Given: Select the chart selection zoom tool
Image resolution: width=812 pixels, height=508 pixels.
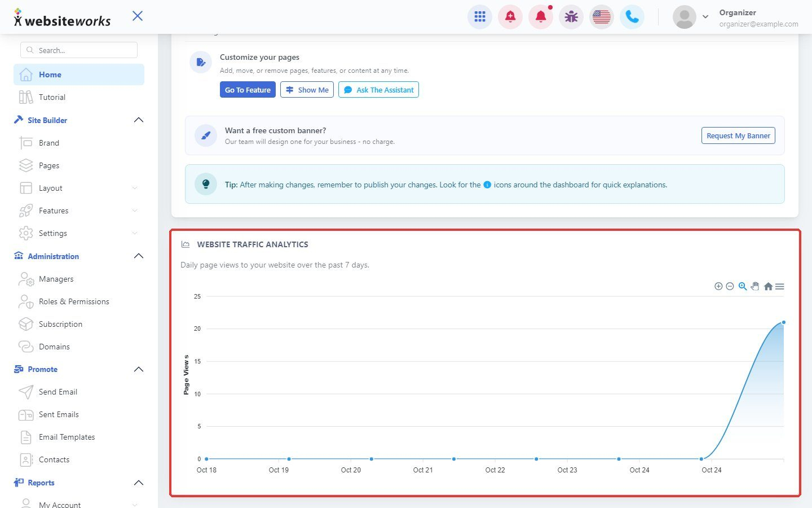Looking at the screenshot, I should tap(743, 287).
